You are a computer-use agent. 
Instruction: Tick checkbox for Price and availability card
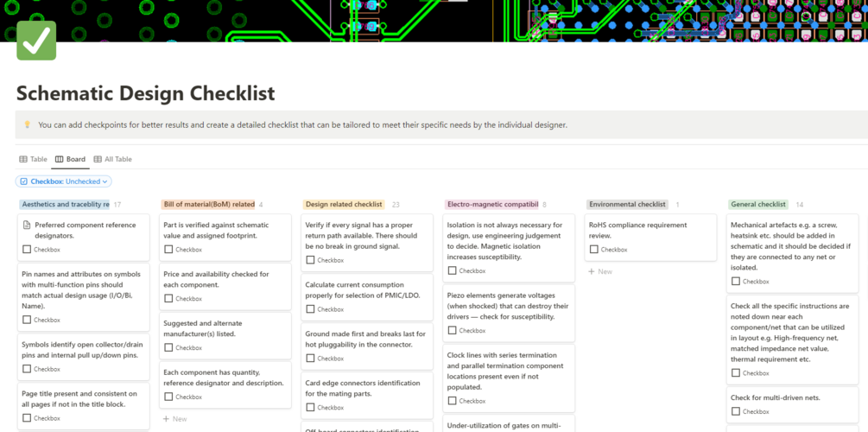[168, 299]
